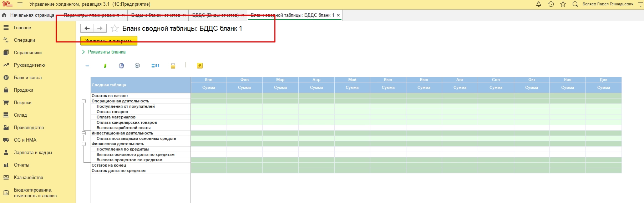Click the green marker toolbar icon
Screen dimensions: 644x203
(105, 66)
